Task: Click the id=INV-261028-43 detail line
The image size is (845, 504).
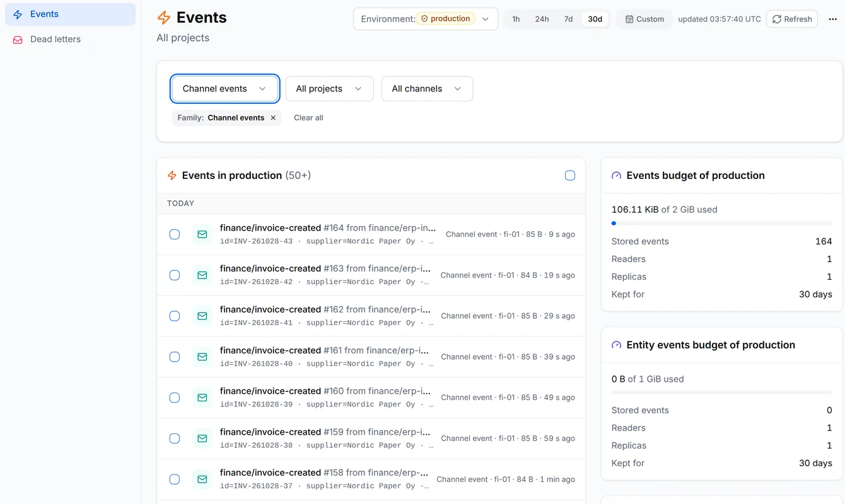Action: (x=327, y=241)
